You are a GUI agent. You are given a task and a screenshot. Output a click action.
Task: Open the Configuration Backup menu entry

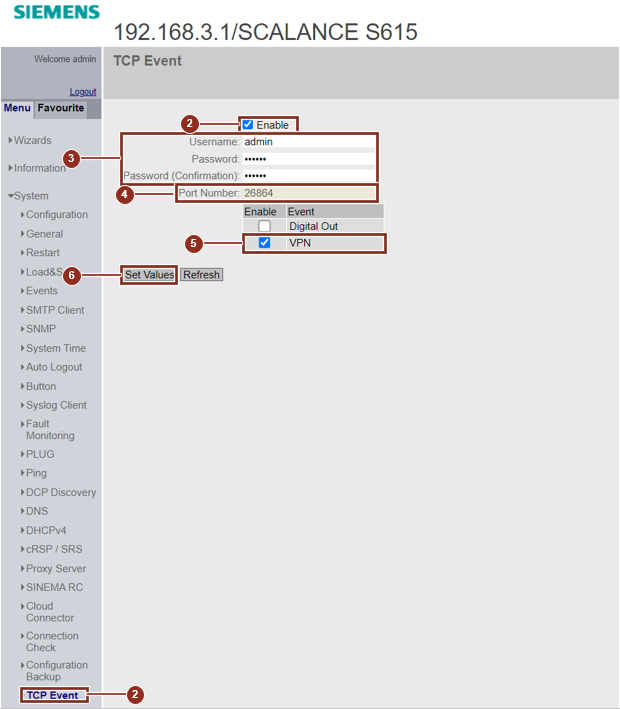pos(57,671)
